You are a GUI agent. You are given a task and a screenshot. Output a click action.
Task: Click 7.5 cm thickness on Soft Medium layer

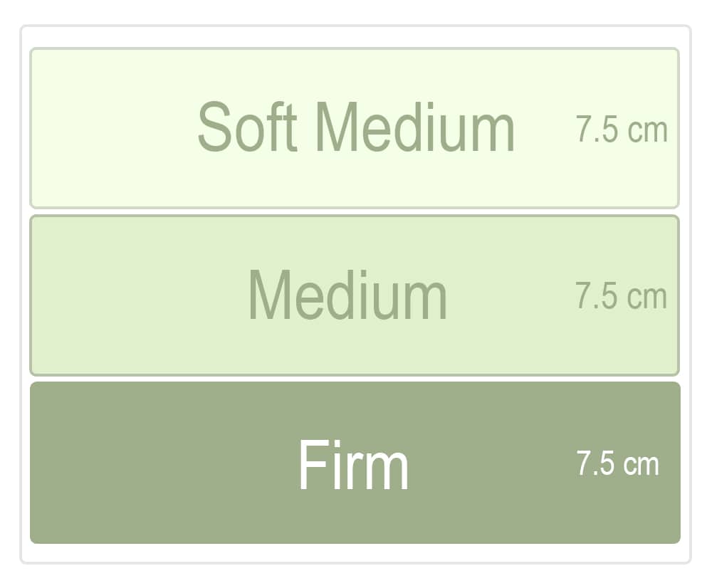(x=621, y=130)
